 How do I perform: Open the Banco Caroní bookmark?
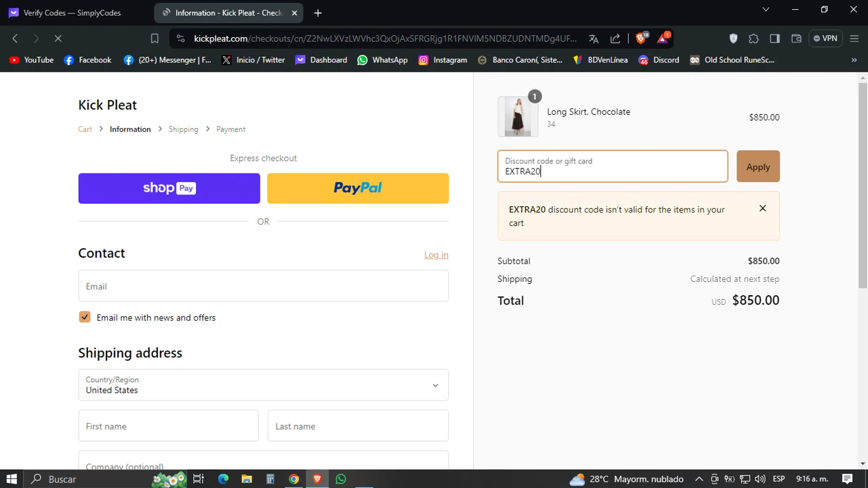pos(520,60)
